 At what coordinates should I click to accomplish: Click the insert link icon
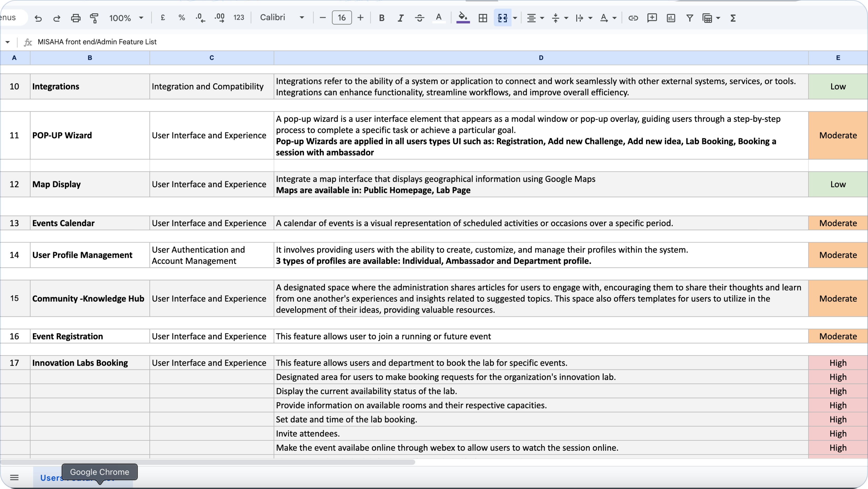pos(633,18)
